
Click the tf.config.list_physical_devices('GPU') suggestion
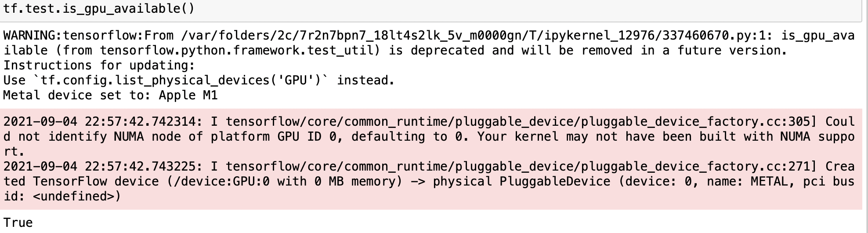(181, 80)
